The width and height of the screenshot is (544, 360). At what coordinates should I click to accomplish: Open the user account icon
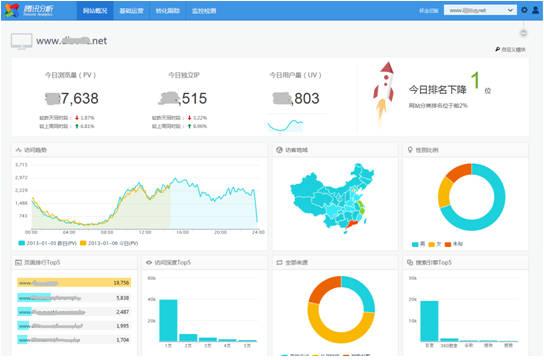click(536, 10)
